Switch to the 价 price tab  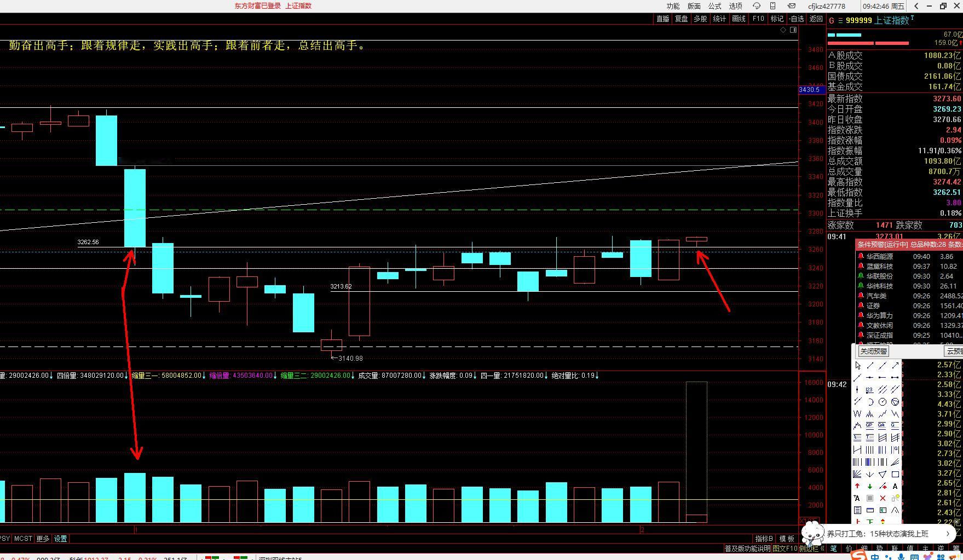849,549
